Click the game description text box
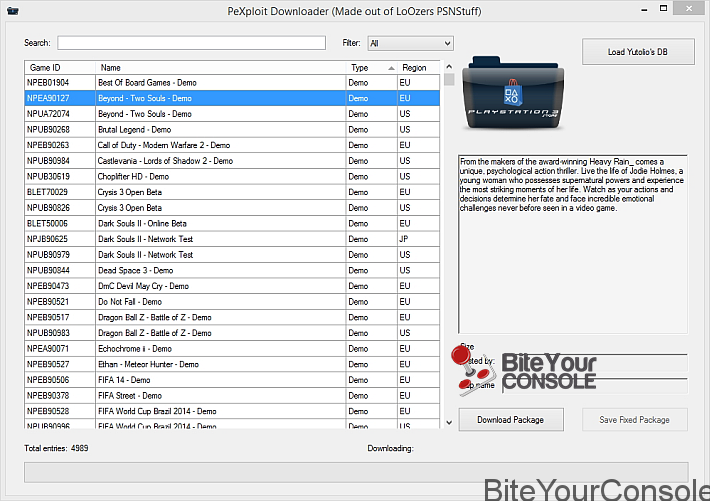 click(x=573, y=245)
